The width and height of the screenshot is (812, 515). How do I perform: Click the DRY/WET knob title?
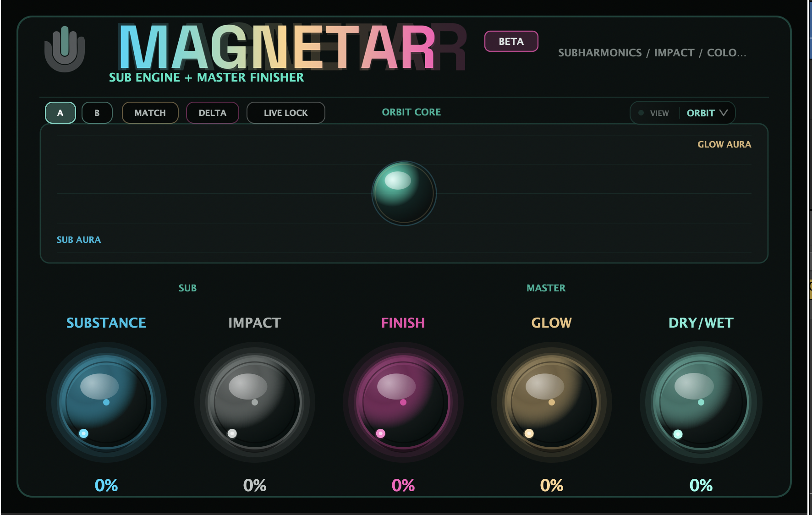[x=701, y=323]
